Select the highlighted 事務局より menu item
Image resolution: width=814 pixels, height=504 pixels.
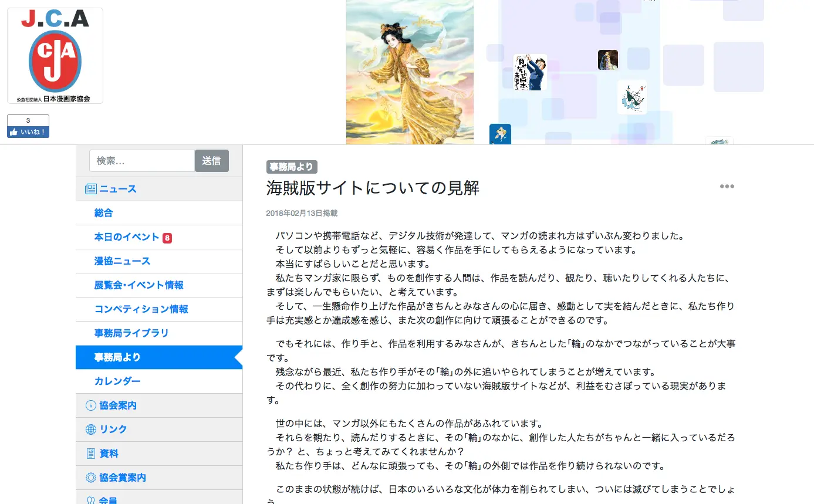coord(159,357)
